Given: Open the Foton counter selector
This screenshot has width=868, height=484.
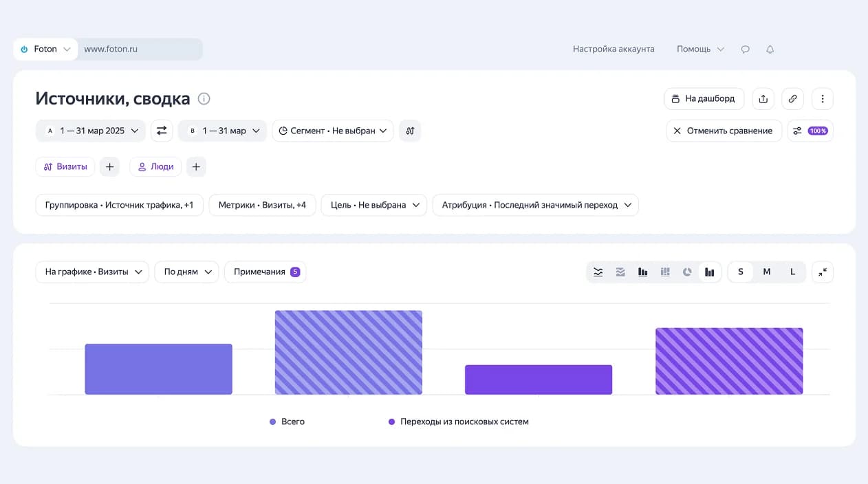Looking at the screenshot, I should pyautogui.click(x=45, y=49).
